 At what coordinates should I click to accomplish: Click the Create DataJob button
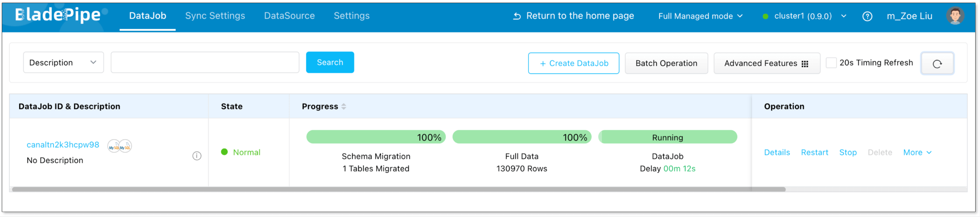[573, 63]
